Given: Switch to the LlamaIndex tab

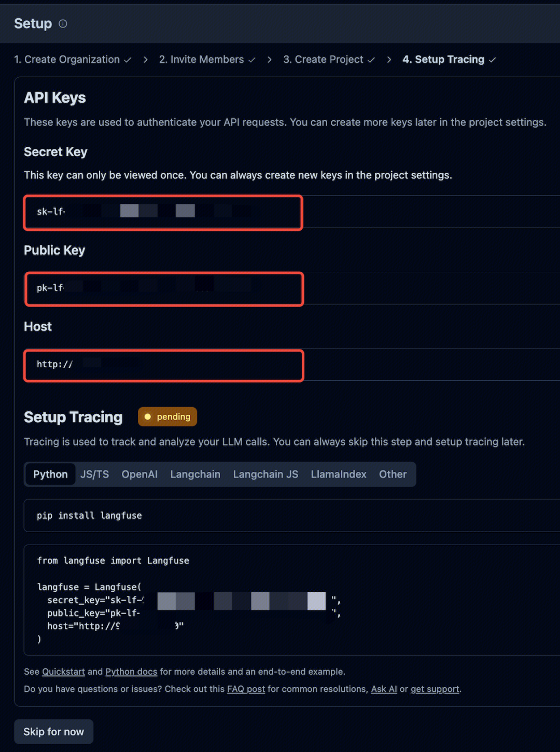Looking at the screenshot, I should [339, 474].
